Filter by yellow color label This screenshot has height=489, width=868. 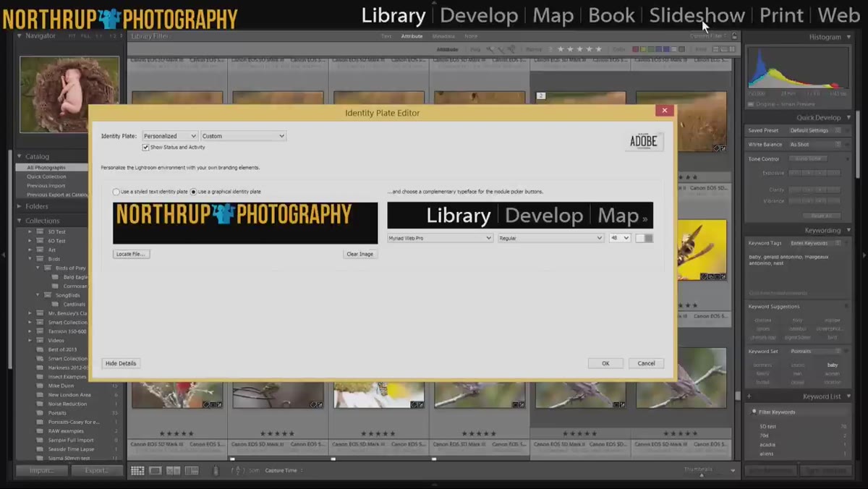click(644, 49)
